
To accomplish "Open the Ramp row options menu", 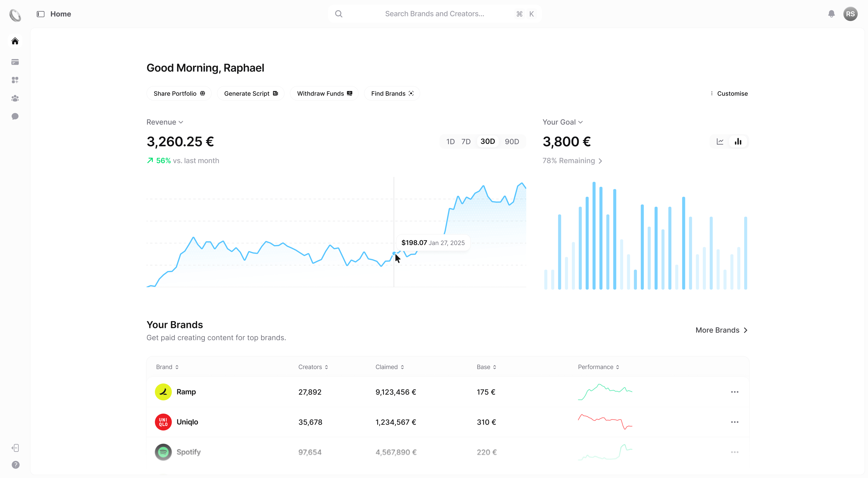I will pos(735,392).
